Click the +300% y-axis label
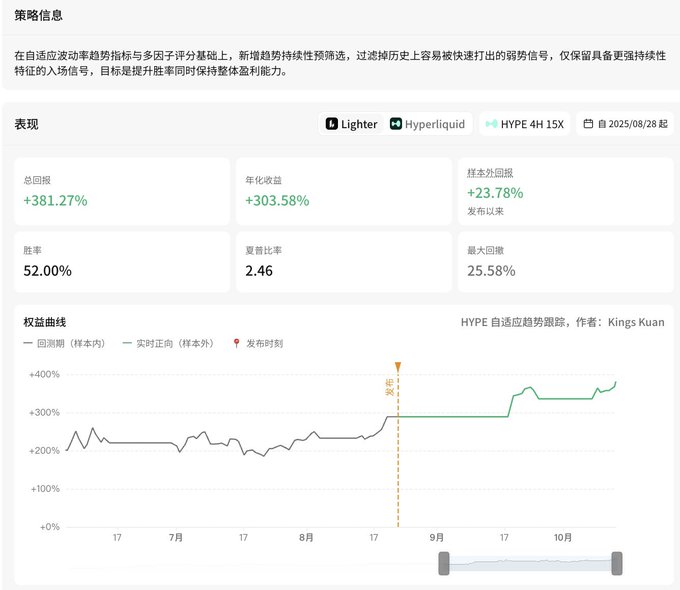The height and width of the screenshot is (590, 680). (44, 413)
